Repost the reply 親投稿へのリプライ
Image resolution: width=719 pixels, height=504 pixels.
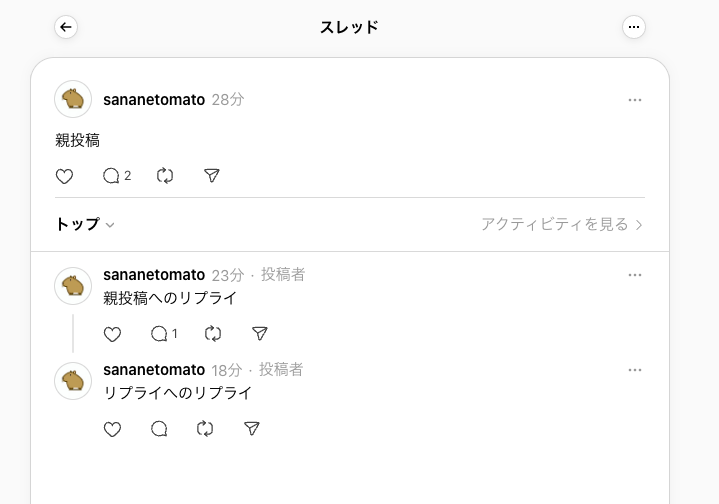pos(213,333)
